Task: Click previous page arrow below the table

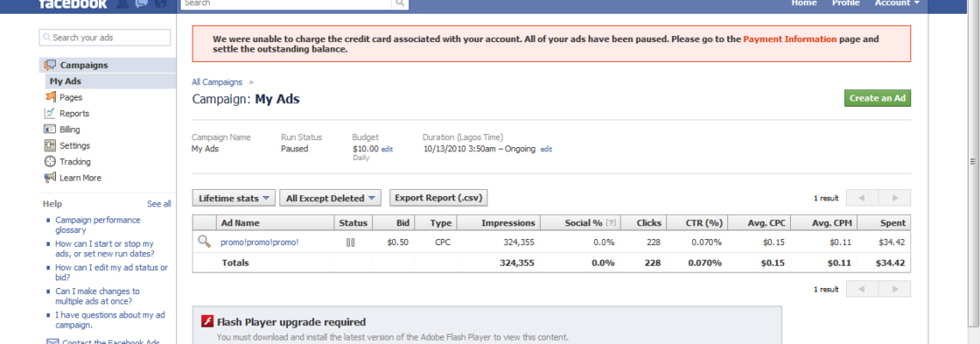Action: (x=862, y=289)
